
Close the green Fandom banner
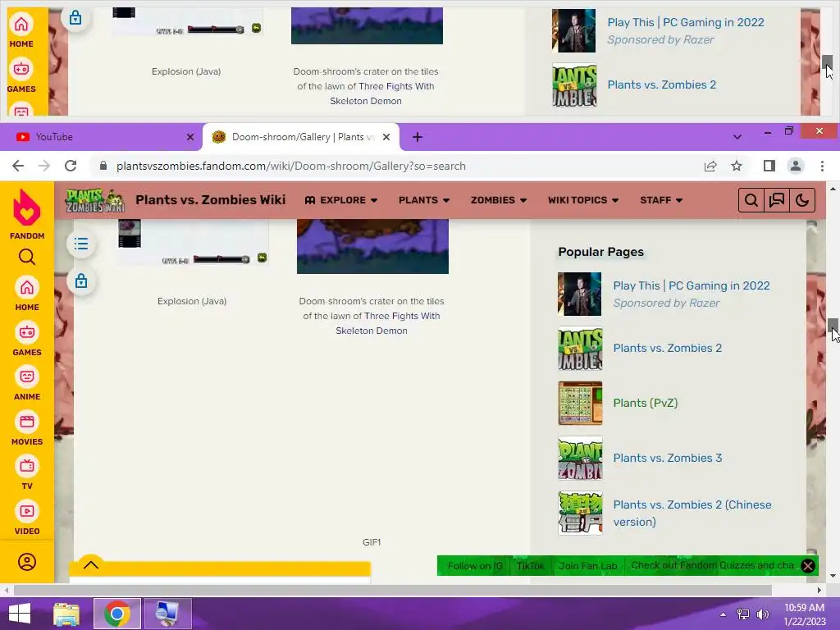pyautogui.click(x=808, y=566)
